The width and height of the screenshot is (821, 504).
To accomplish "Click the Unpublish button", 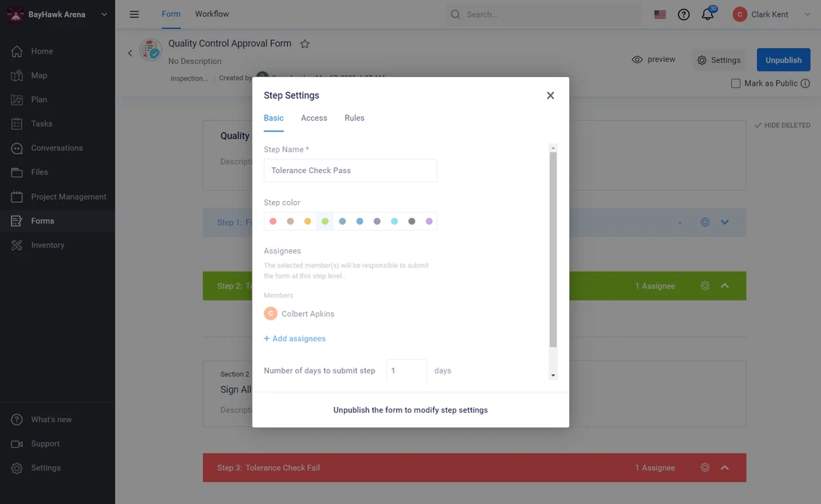I will (783, 59).
